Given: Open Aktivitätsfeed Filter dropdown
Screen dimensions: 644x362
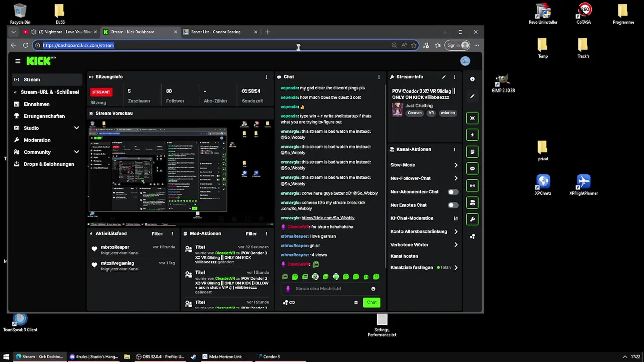Looking at the screenshot, I should pos(157,234).
